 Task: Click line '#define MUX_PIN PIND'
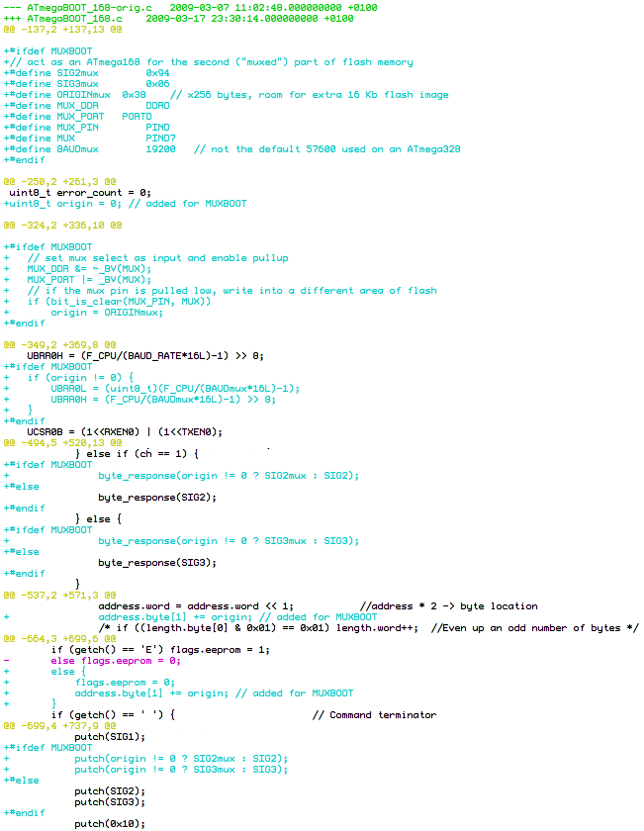[x=86, y=128]
